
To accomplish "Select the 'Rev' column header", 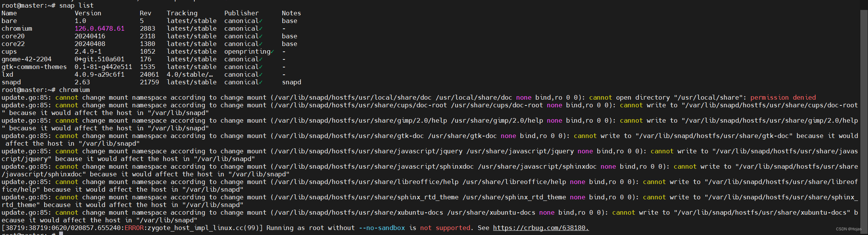I will [146, 13].
